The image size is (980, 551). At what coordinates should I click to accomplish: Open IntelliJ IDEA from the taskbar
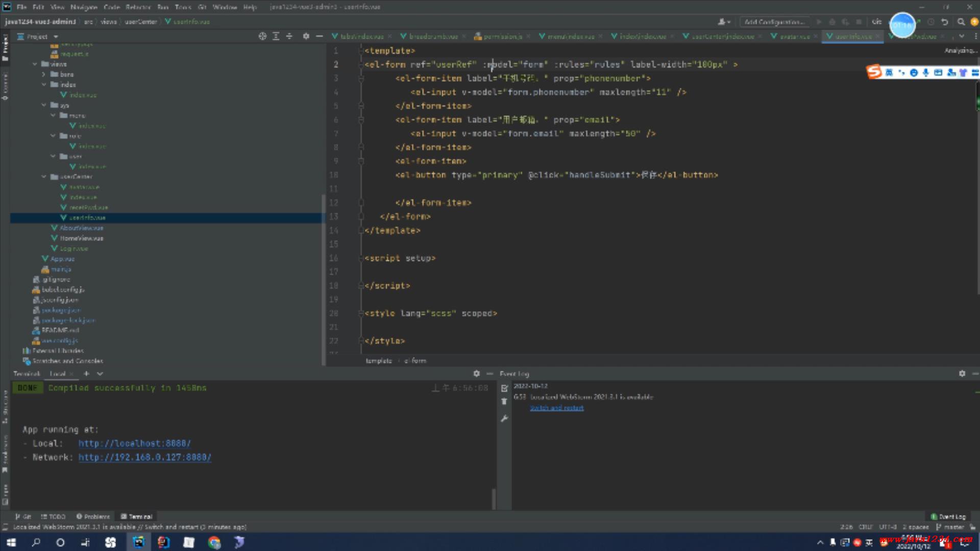click(x=163, y=542)
